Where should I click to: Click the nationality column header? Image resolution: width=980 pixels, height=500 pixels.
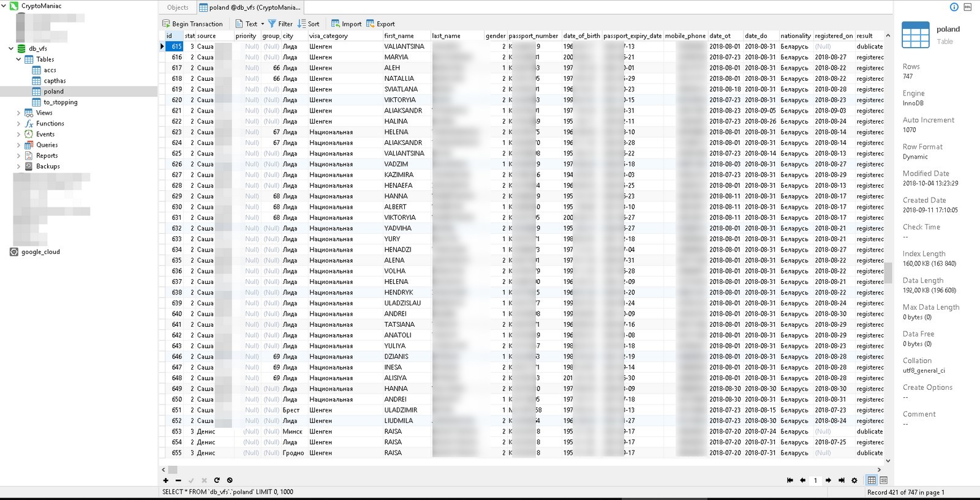point(796,35)
